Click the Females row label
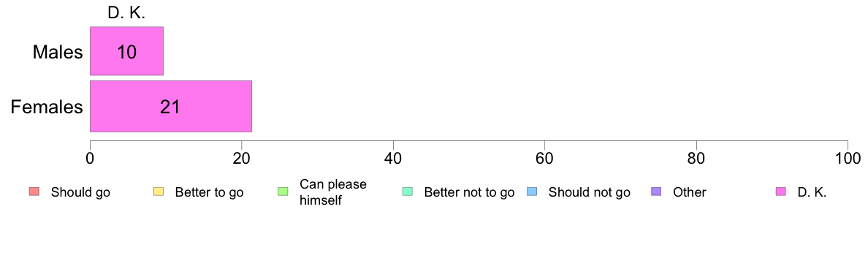 47,106
